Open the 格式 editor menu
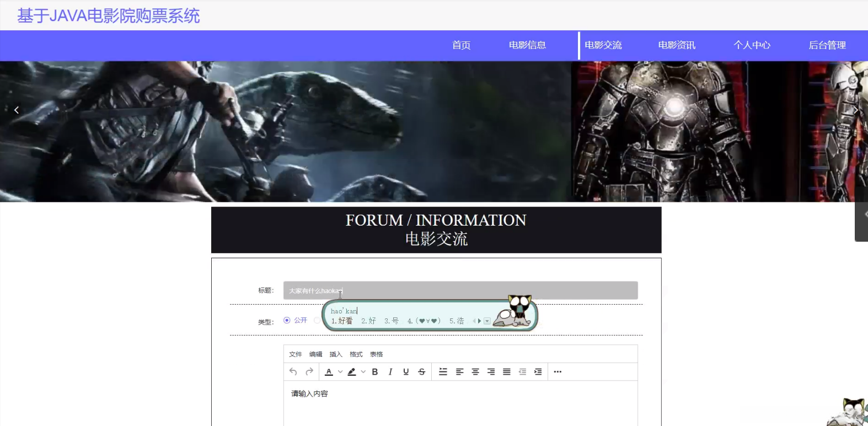 click(356, 354)
